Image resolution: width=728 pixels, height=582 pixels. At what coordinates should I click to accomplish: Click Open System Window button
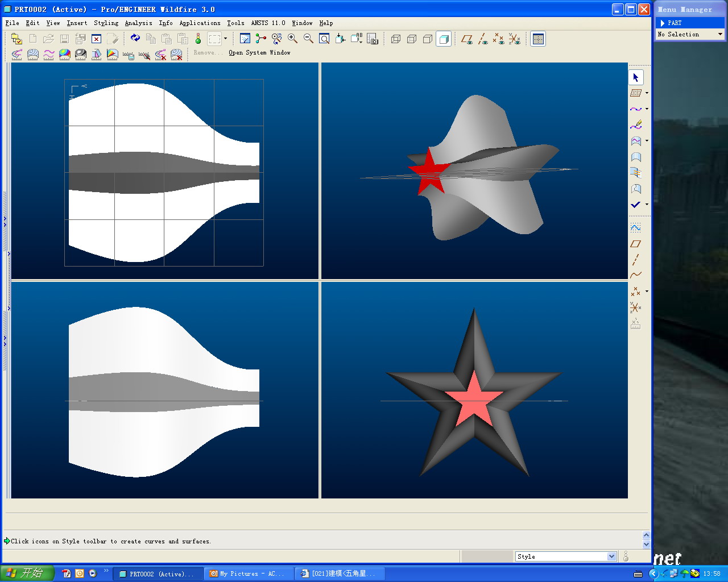click(x=259, y=52)
